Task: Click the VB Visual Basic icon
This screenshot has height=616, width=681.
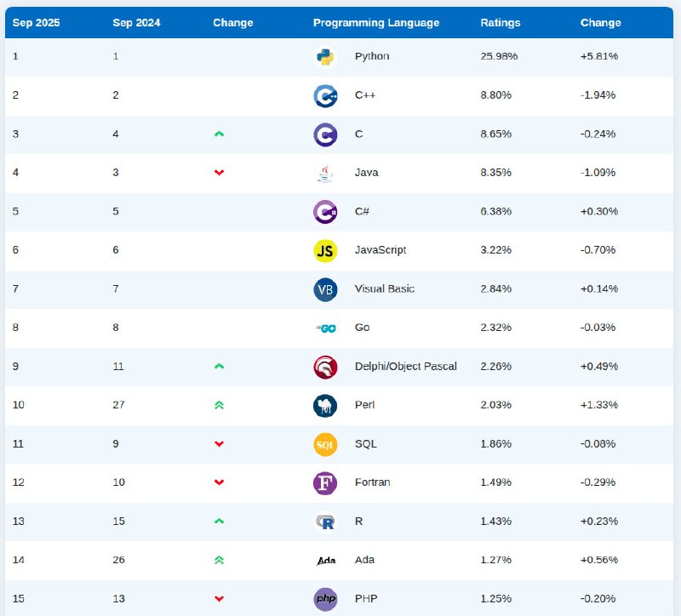Action: pyautogui.click(x=325, y=289)
